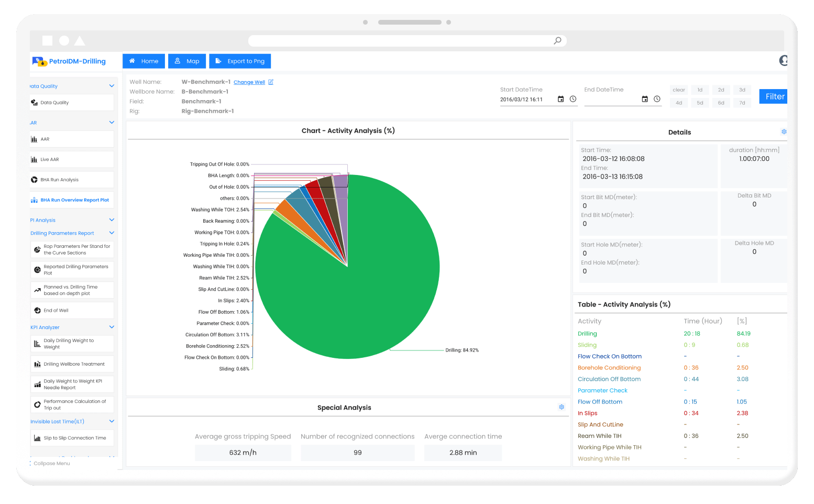
Task: Open the Map view button
Action: (187, 61)
